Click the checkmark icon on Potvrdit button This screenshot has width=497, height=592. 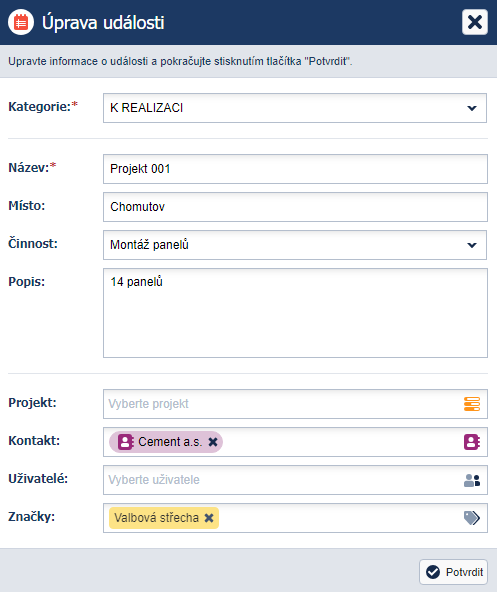point(433,572)
